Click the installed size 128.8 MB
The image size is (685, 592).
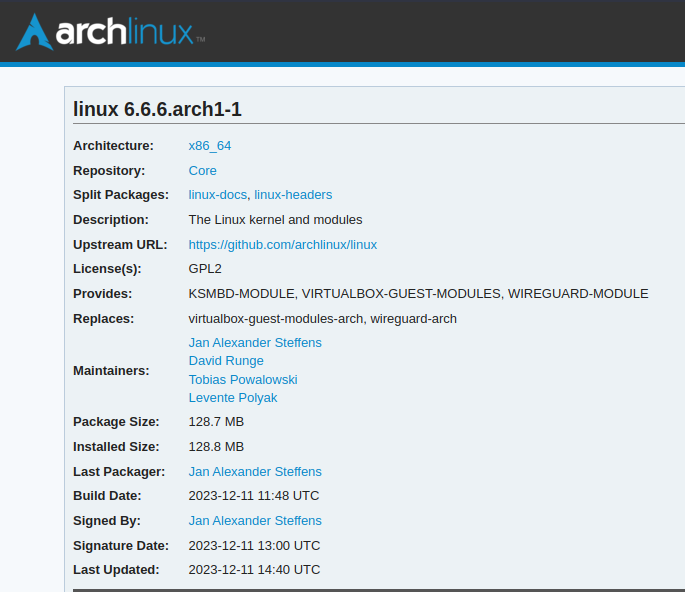[216, 447]
